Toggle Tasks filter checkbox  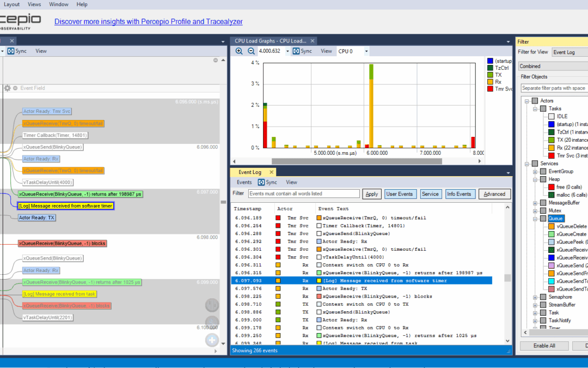coord(543,108)
